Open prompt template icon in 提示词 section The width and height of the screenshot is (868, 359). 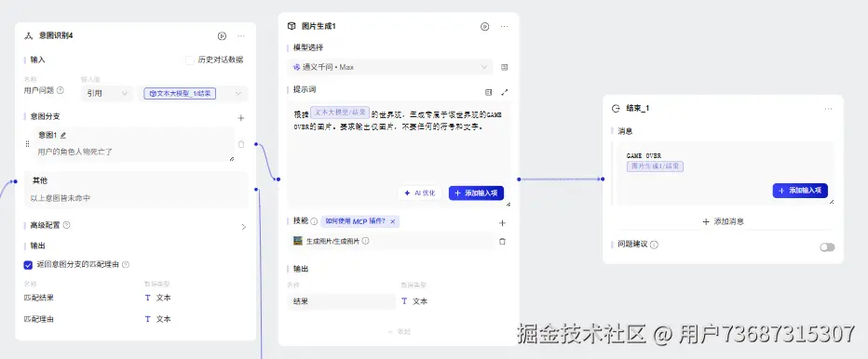click(488, 92)
